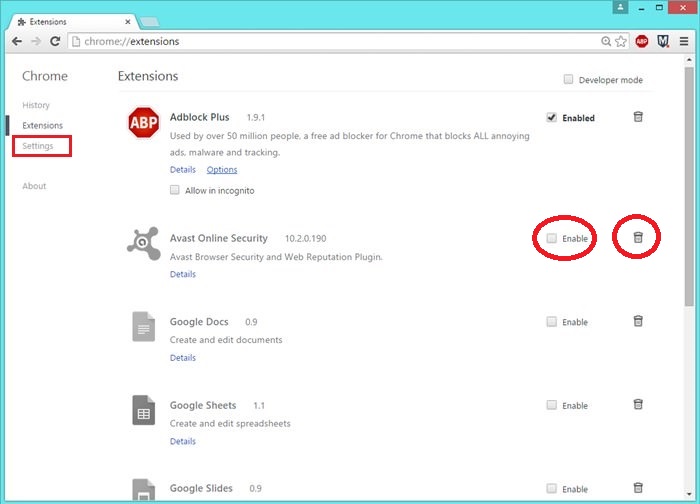Tick the Avast Online Security Enable checkbox

[552, 238]
